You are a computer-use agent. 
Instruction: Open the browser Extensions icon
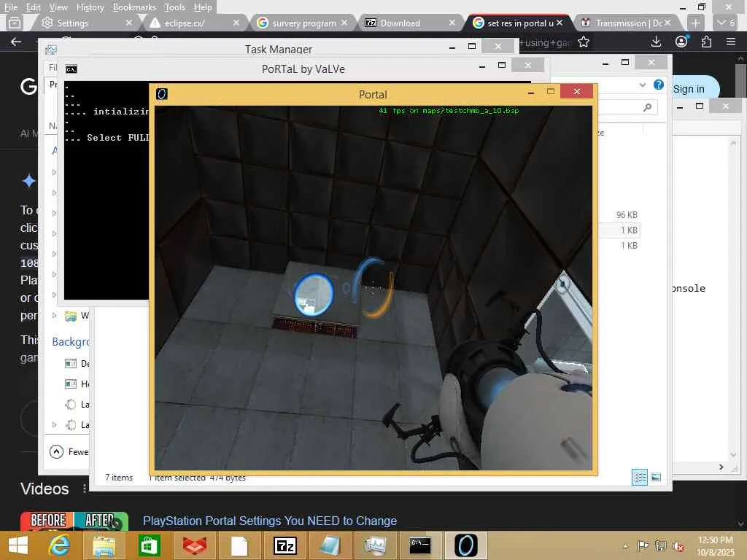[706, 42]
